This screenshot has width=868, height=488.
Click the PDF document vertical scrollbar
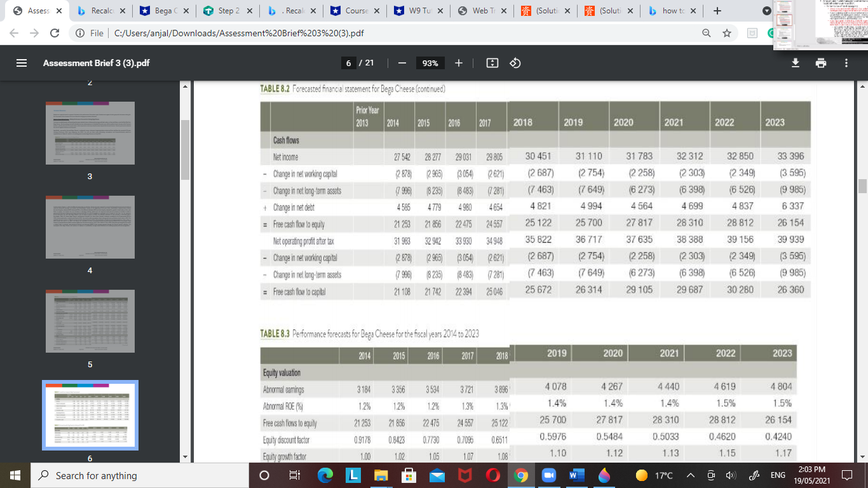pos(862,186)
